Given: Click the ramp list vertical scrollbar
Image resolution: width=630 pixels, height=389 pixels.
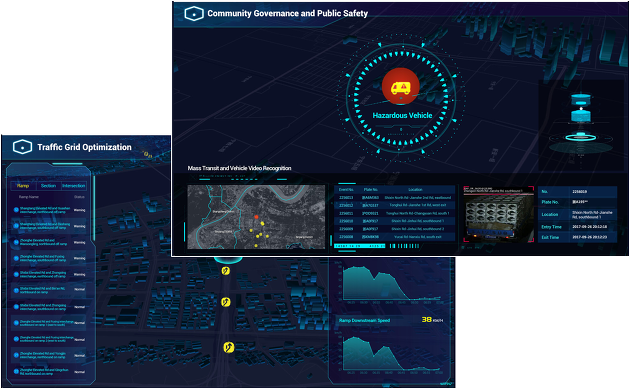Looking at the screenshot, I should pyautogui.click(x=94, y=208).
